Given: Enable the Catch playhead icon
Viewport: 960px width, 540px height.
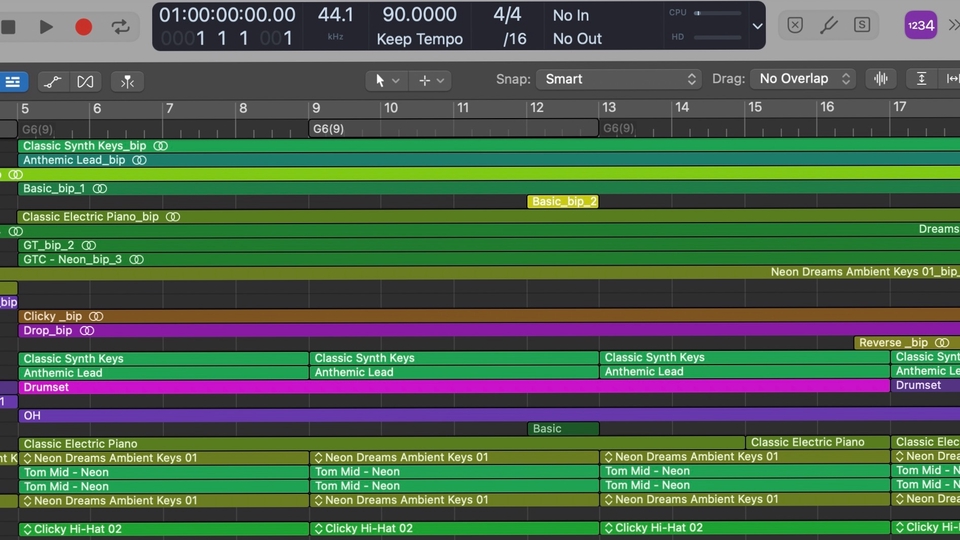Looking at the screenshot, I should tap(127, 81).
